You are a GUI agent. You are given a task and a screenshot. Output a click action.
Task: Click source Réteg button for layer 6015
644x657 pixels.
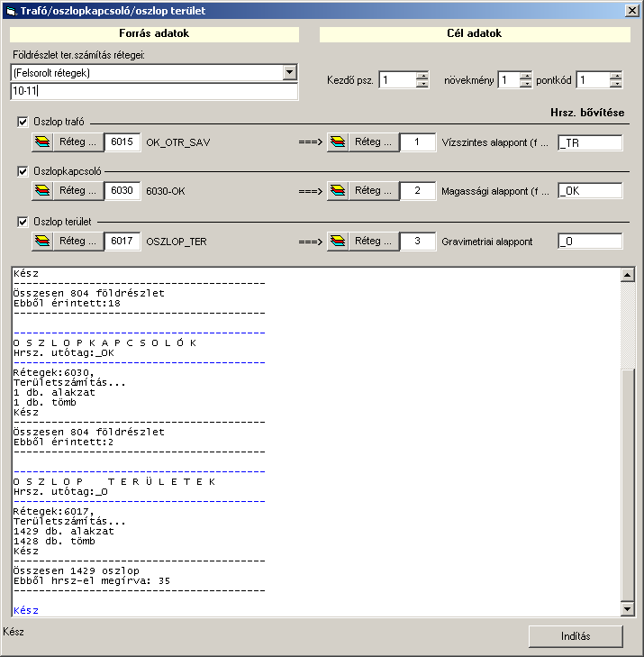tap(78, 142)
